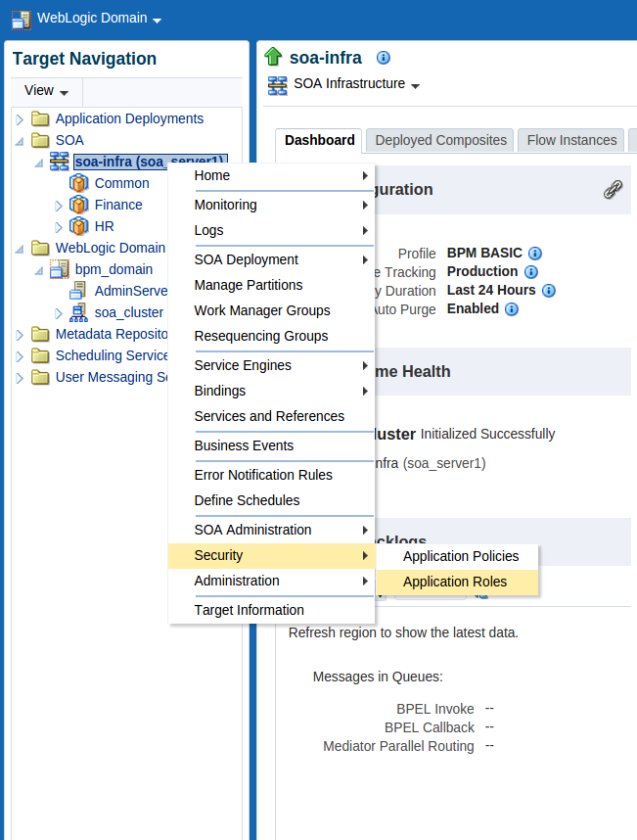637x840 pixels.
Task: Click the WebLogic Domain icon in header
Action: [20, 19]
